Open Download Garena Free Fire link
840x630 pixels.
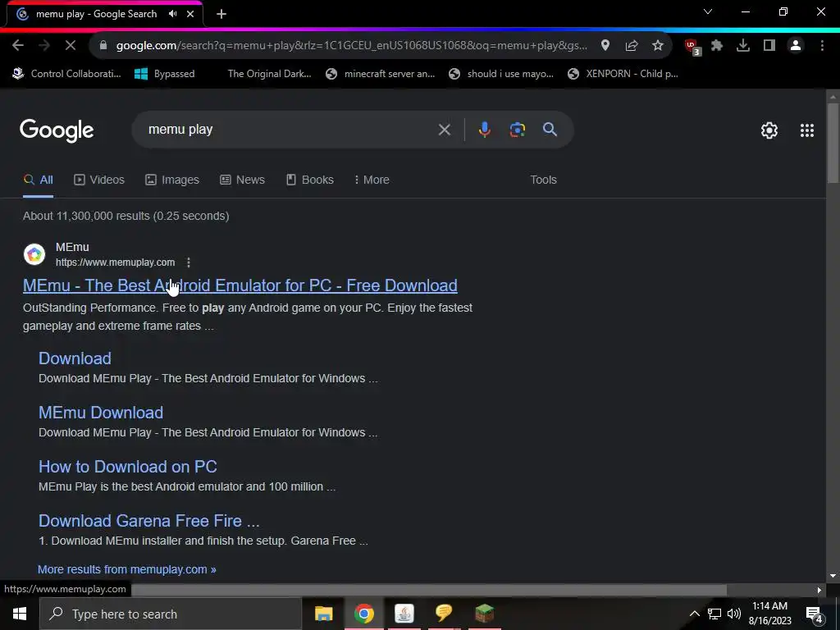click(x=149, y=521)
